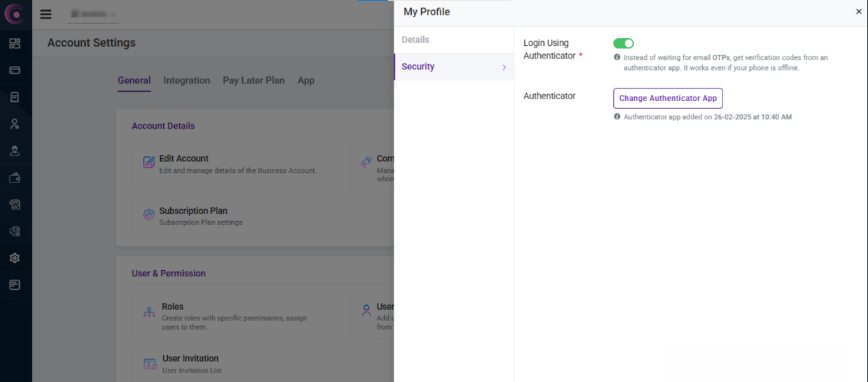Open the User Invitation list
The width and height of the screenshot is (868, 382).
click(x=190, y=363)
